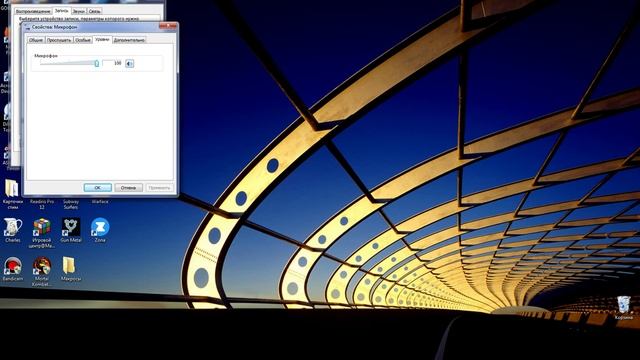Select Запись tab in the Sound window

(61, 11)
